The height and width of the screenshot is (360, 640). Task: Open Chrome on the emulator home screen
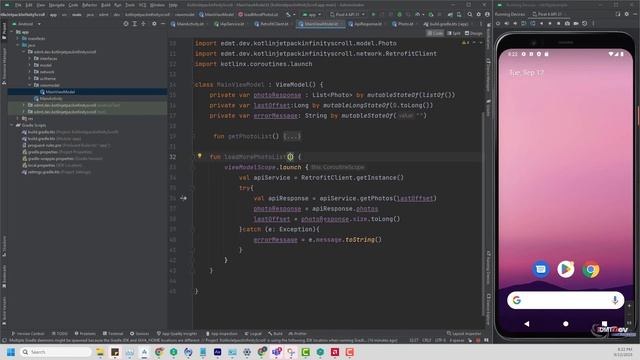(591, 269)
